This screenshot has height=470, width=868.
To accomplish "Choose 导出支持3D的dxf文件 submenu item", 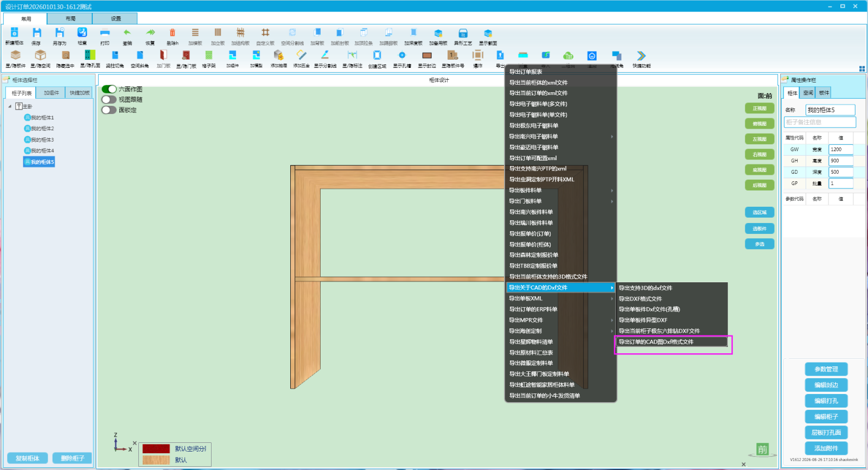I will 672,288.
